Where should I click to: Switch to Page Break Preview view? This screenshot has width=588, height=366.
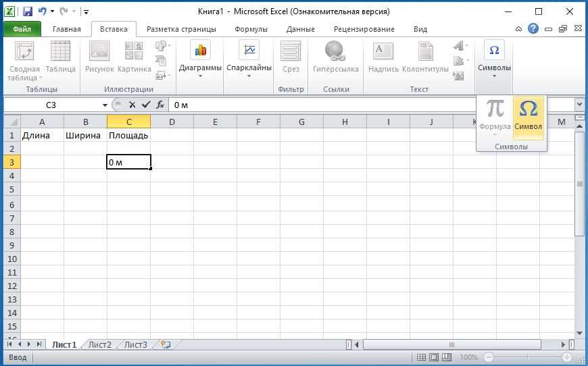pos(447,357)
